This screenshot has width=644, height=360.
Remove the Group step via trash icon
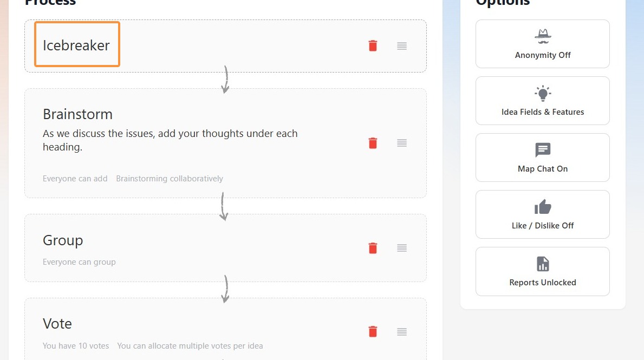[373, 248]
